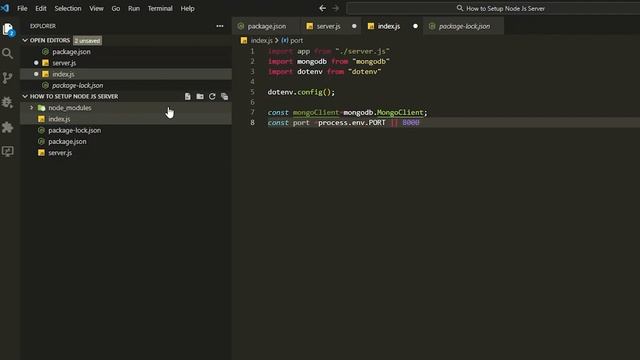This screenshot has width=640, height=360.
Task: Click unsaved dot on index.js tab
Action: [x=415, y=26]
